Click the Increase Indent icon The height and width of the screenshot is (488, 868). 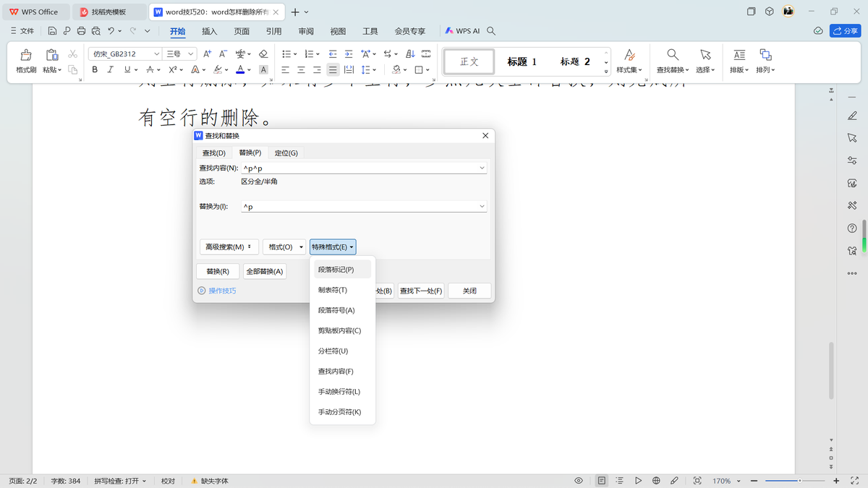(349, 54)
